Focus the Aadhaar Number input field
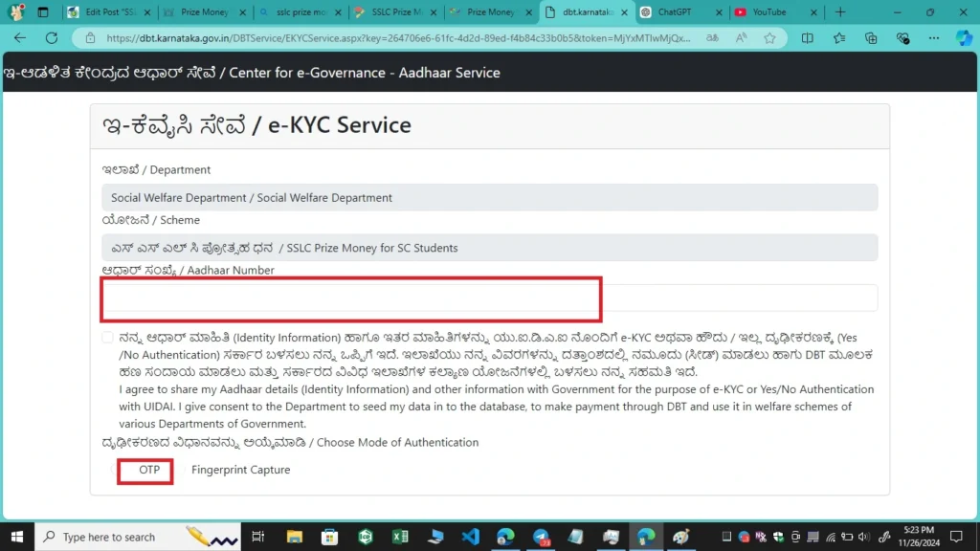Viewport: 980px width, 551px height. tap(489, 298)
